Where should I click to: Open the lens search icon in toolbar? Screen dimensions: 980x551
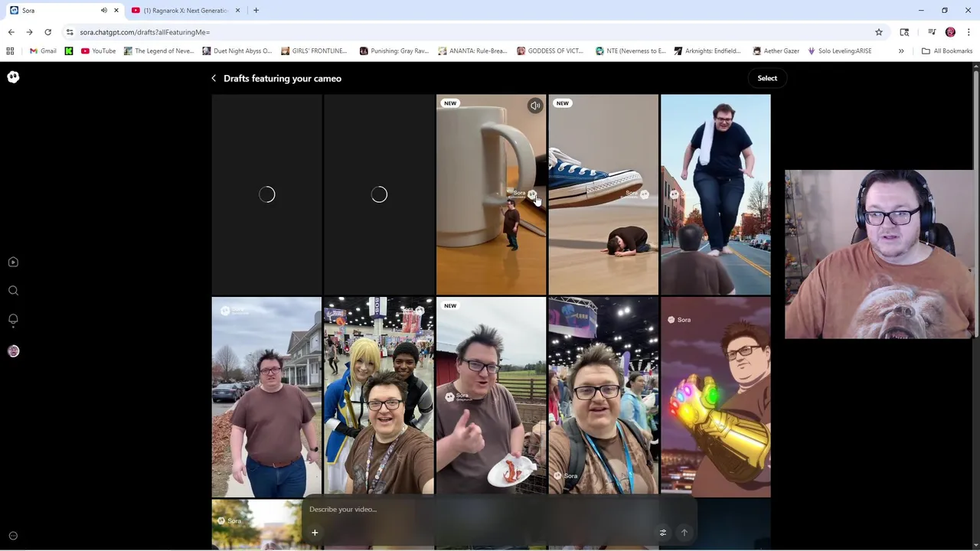[904, 32]
